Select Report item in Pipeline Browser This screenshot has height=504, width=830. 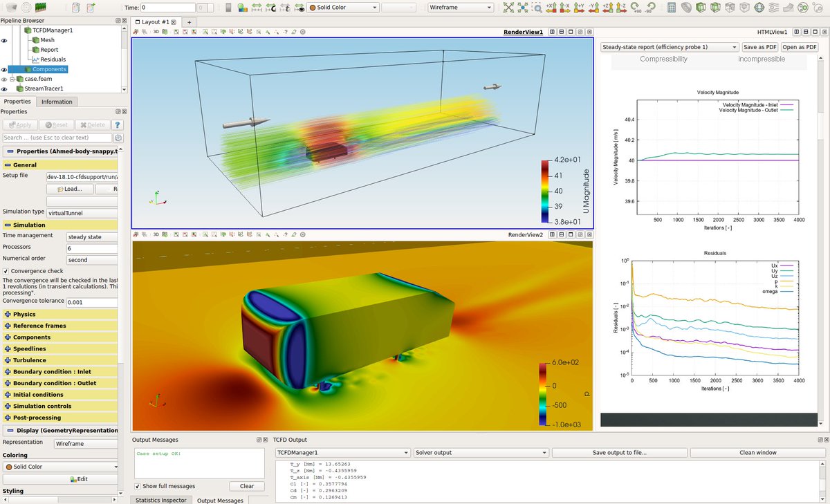(49, 50)
